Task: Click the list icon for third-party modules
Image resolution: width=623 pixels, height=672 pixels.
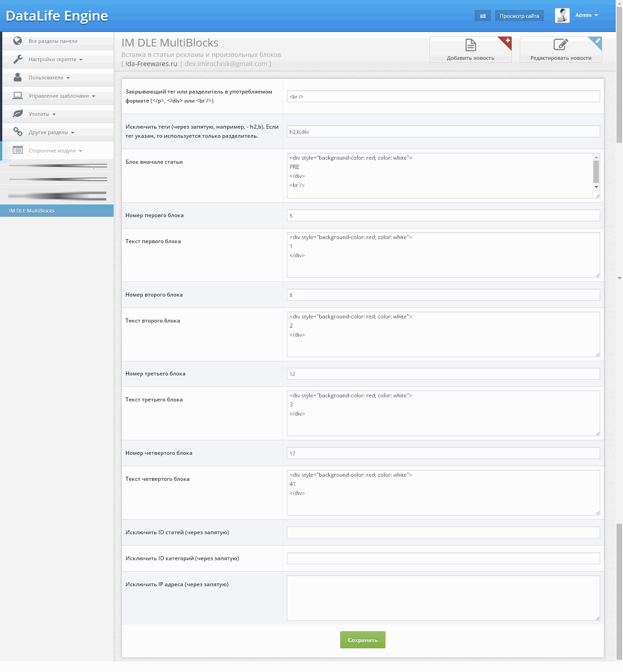Action: 18,150
